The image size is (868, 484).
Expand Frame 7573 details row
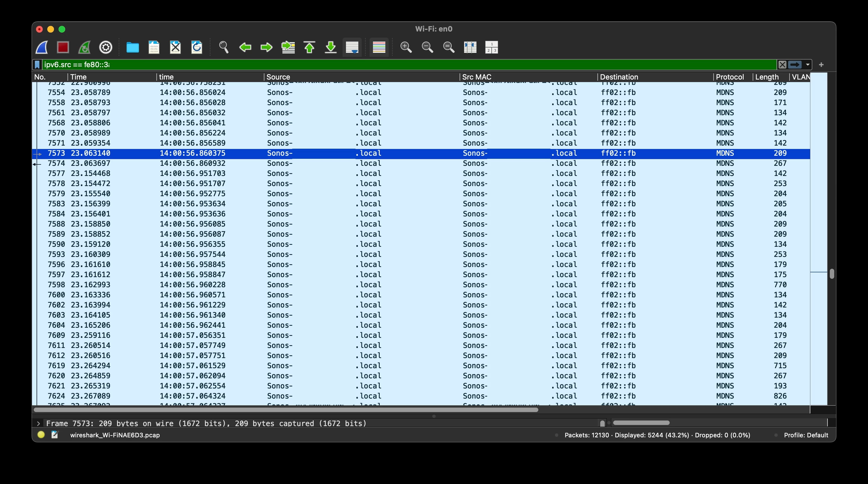point(39,423)
